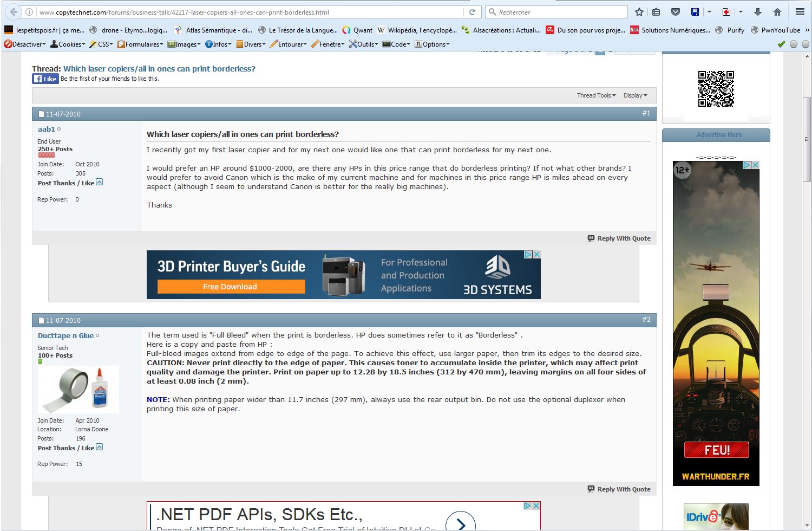The image size is (812, 531).
Task: Close the 3D Printer Buyer's Guide ad
Action: [x=536, y=254]
